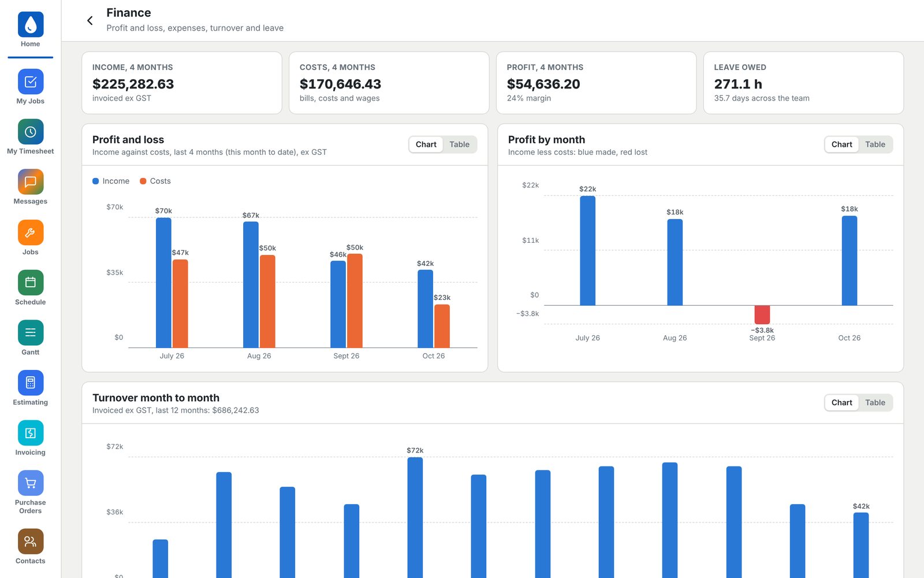The height and width of the screenshot is (578, 924).
Task: Click the Aug 26 $50k costs bar
Action: [267, 301]
